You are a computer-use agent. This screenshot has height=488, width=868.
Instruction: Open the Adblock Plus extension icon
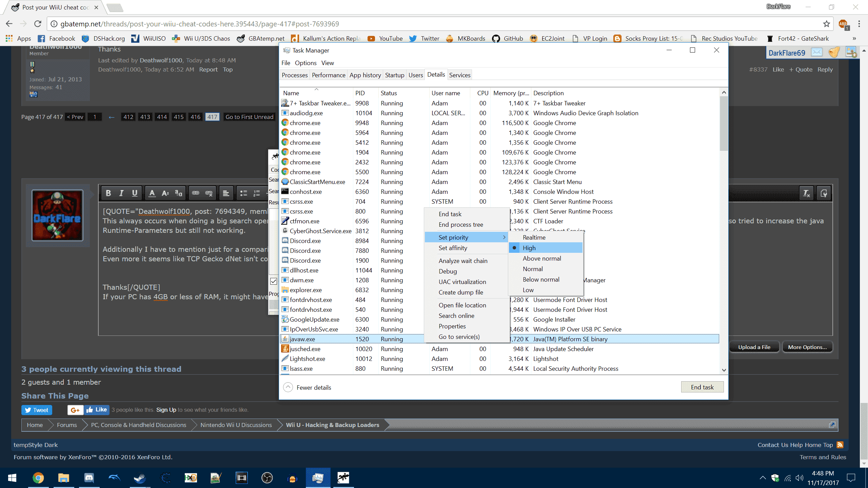point(843,24)
